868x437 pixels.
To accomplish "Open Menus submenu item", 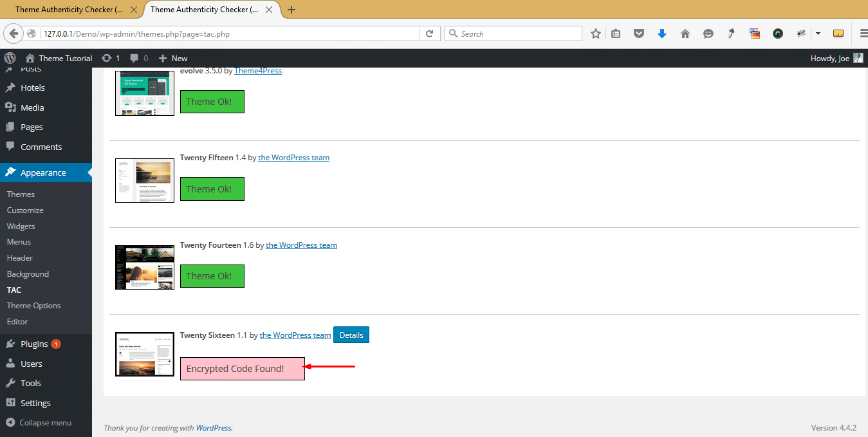I will (x=19, y=241).
